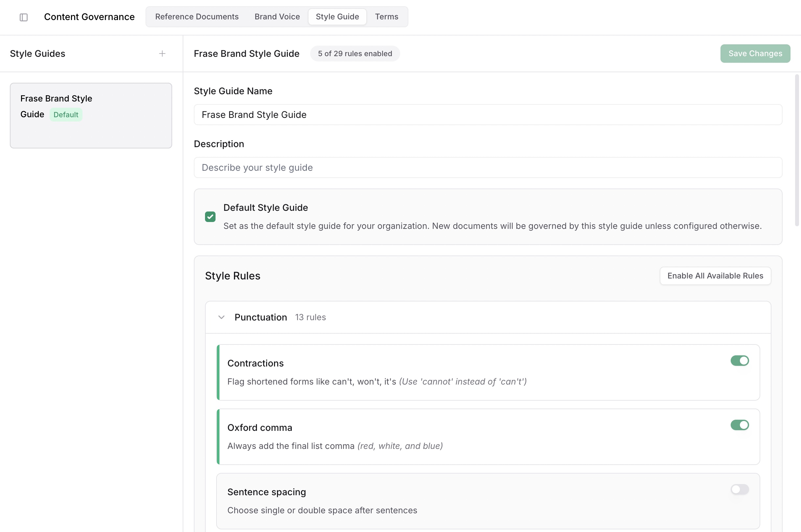Viewport: 801px width, 532px height.
Task: Click the Sentence spacing rule title
Action: click(x=266, y=492)
